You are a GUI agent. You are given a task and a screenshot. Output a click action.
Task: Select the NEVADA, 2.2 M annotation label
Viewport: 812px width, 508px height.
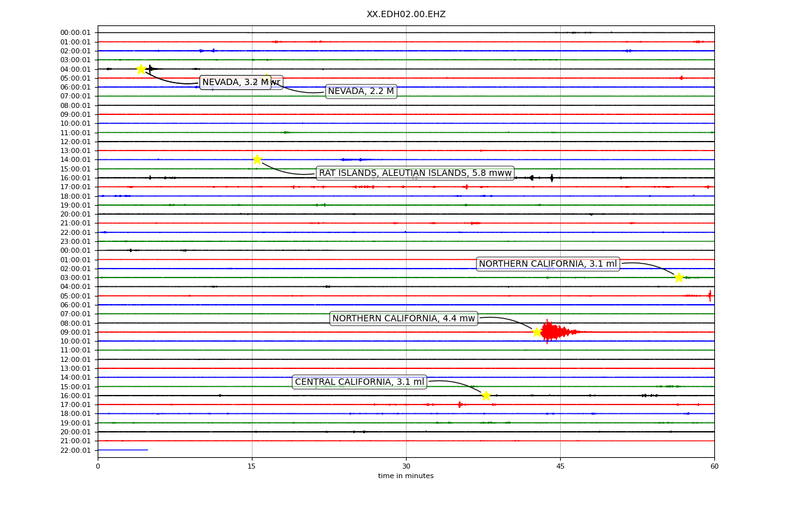[x=361, y=91]
